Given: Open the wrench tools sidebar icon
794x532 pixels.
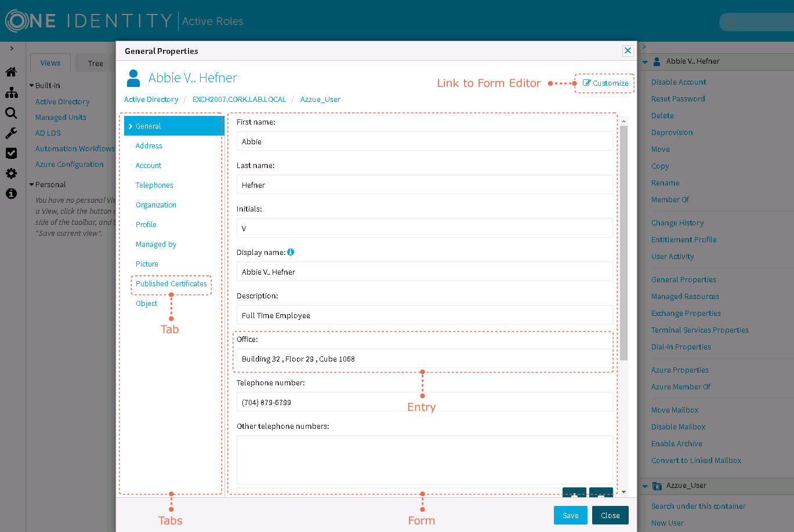Looking at the screenshot, I should click(11, 133).
